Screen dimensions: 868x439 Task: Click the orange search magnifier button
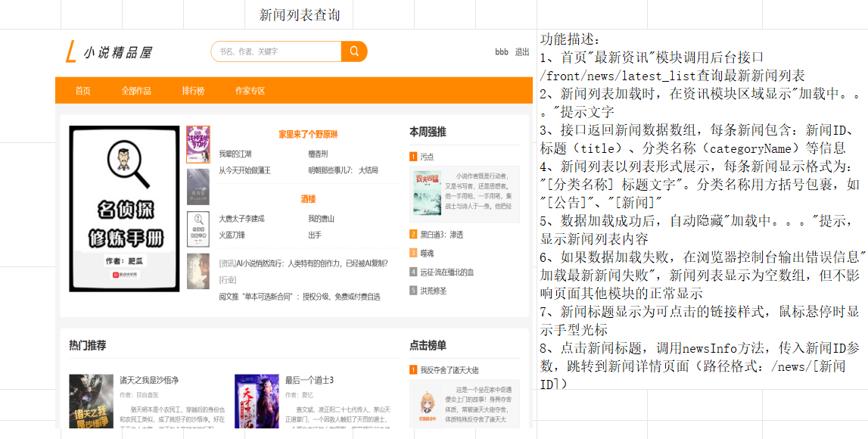pos(354,51)
